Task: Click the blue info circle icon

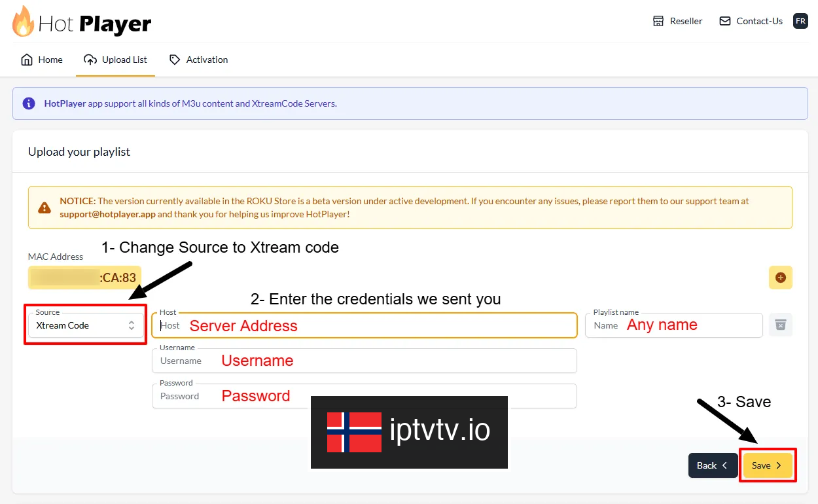Action: tap(29, 103)
